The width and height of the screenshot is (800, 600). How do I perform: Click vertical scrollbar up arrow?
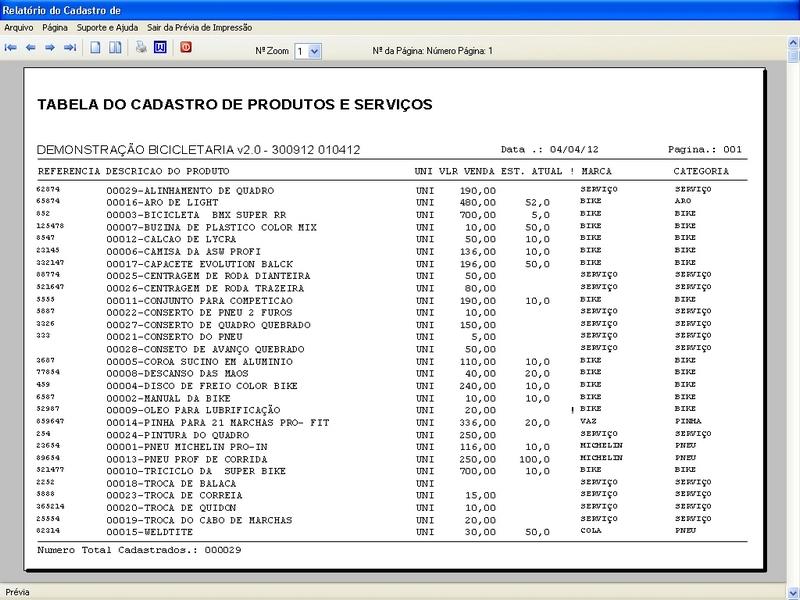tap(793, 42)
